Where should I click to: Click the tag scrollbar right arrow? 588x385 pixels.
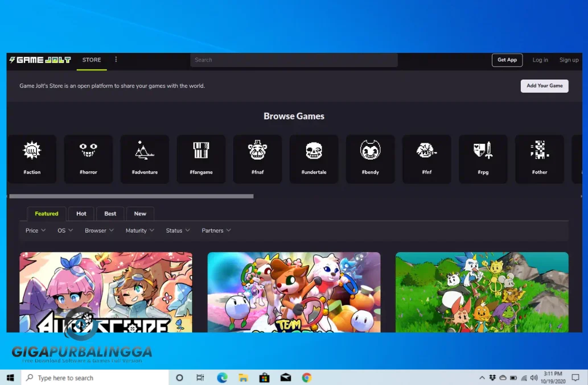[581, 196]
